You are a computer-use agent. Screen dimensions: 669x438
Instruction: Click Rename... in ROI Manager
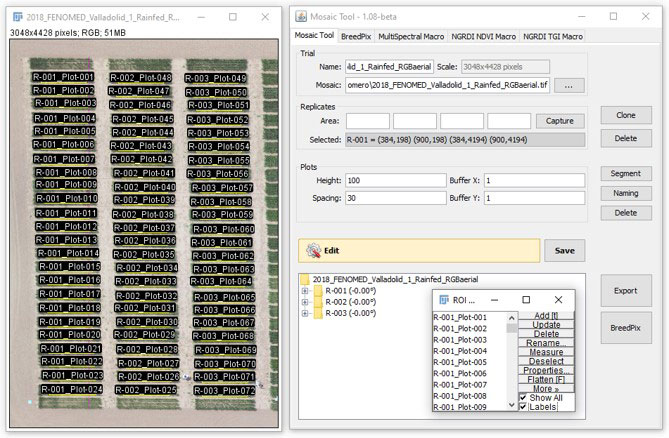point(546,343)
